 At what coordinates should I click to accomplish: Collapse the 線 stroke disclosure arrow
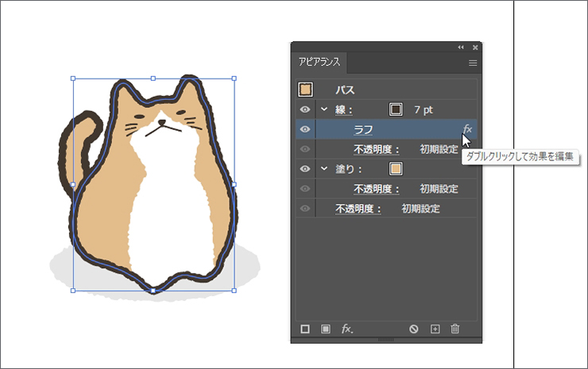pos(323,109)
